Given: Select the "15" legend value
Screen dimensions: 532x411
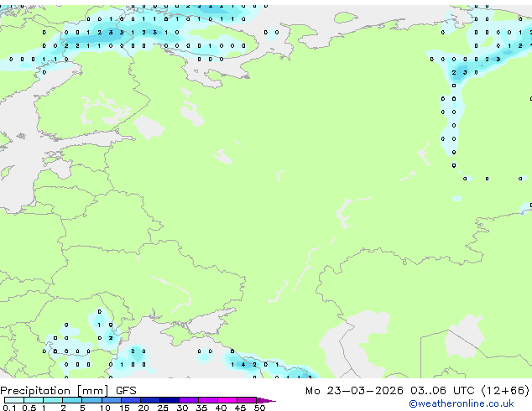Looking at the screenshot, I should pos(124,408).
